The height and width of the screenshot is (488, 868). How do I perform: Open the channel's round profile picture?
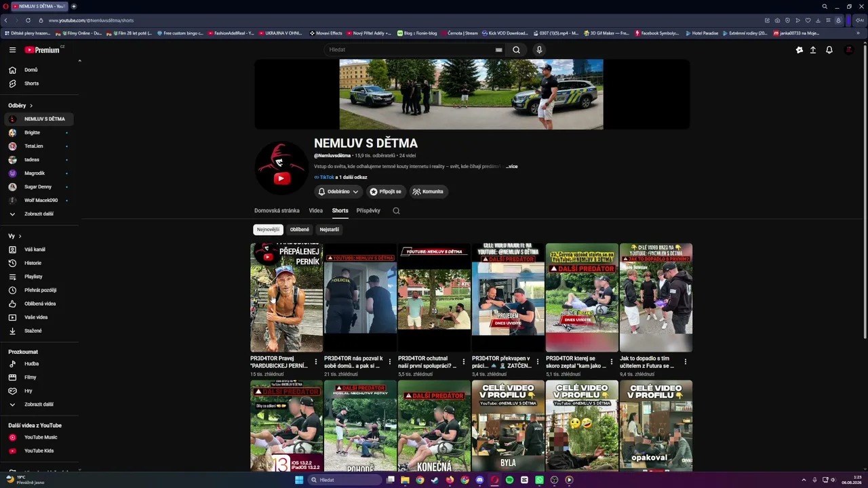(x=281, y=167)
